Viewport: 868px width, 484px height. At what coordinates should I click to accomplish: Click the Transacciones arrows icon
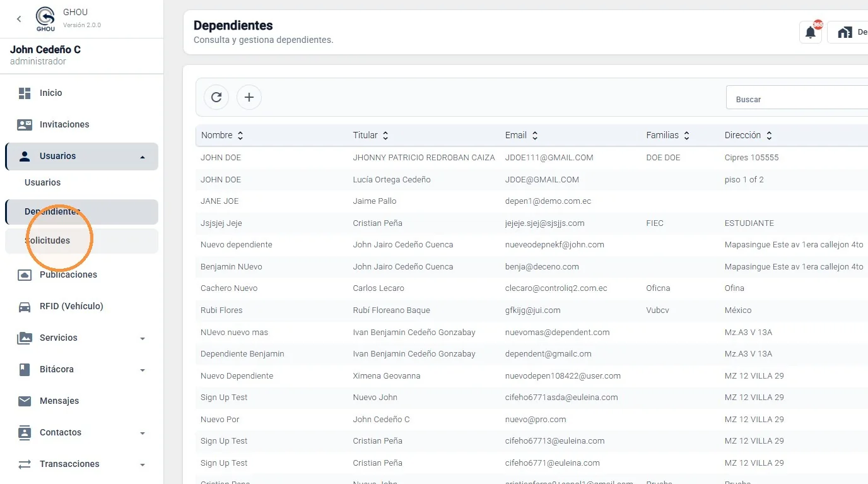pos(25,464)
